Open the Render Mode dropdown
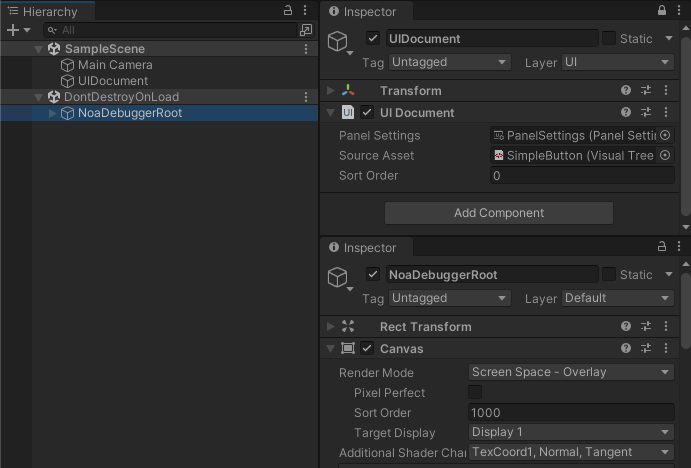 coord(571,372)
